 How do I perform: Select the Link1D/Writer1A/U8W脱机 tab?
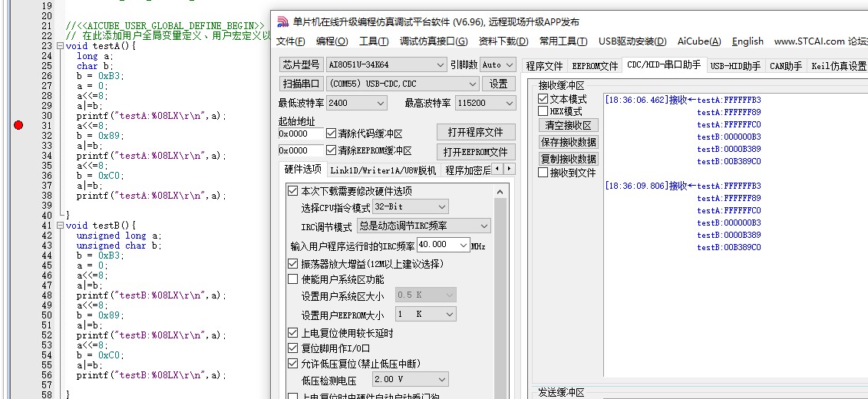pos(383,170)
